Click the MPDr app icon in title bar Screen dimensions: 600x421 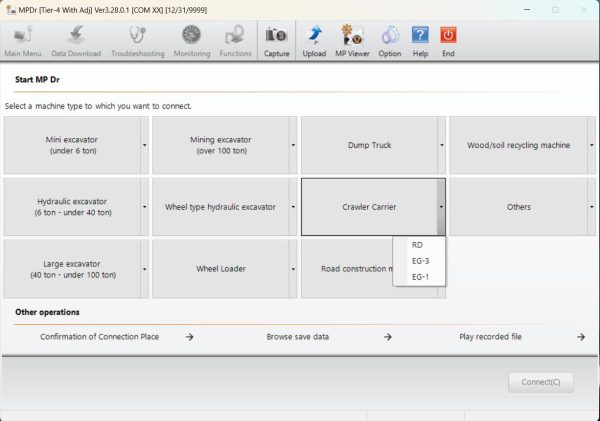[11, 10]
